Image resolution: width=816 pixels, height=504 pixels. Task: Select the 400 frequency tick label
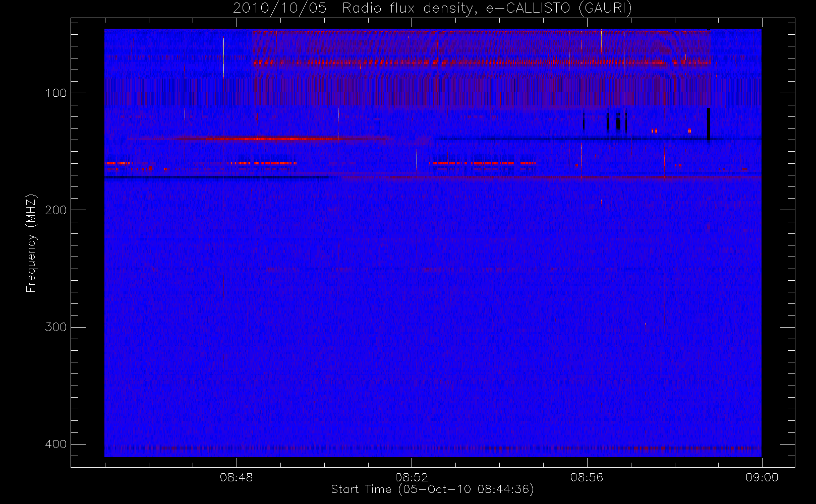[55, 444]
